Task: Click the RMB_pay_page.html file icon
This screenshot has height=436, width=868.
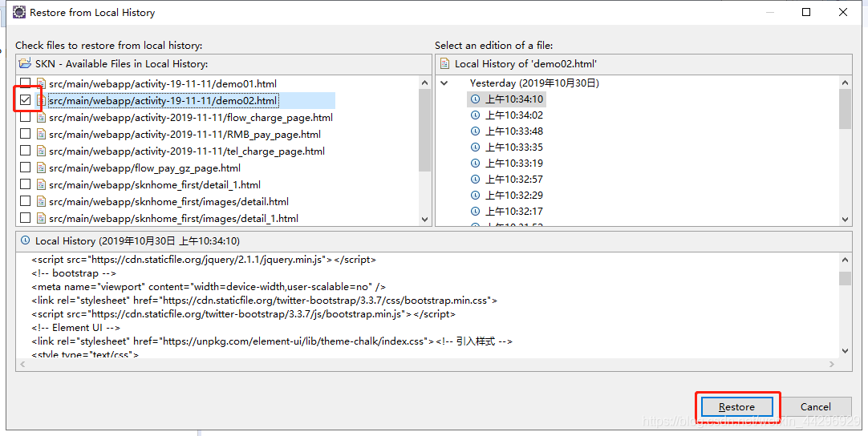Action: tap(40, 134)
